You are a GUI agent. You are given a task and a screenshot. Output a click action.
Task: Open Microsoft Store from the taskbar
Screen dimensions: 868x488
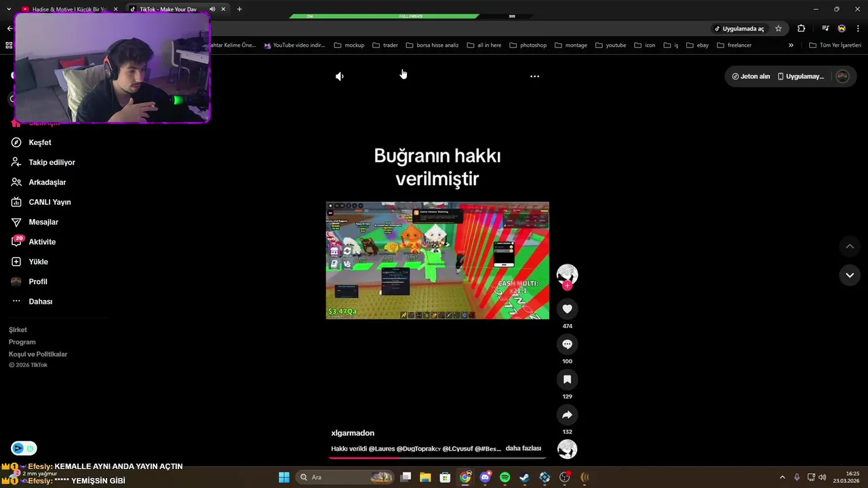click(445, 477)
